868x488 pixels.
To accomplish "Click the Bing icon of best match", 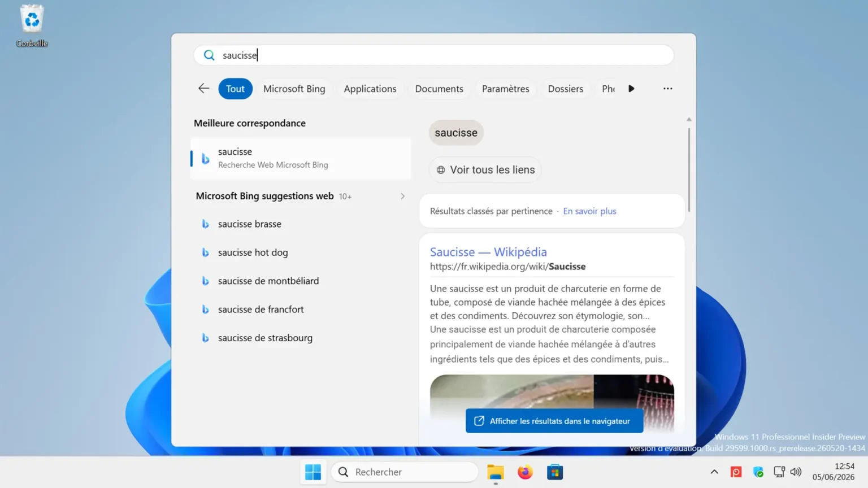I will pos(206,159).
